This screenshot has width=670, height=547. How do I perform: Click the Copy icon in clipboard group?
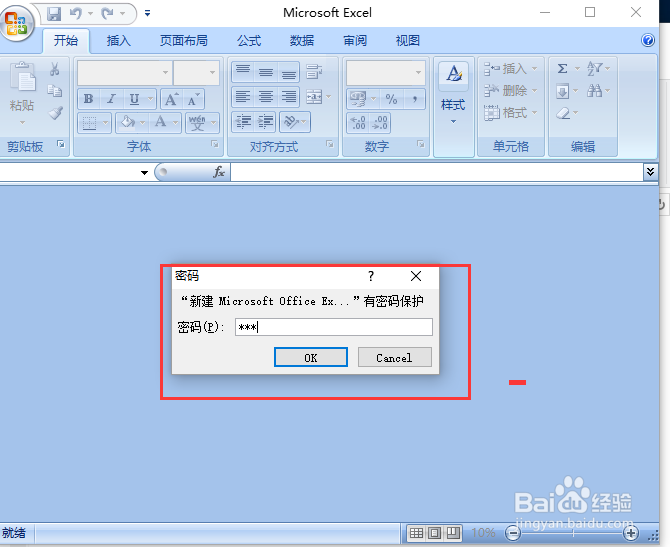pos(54,91)
